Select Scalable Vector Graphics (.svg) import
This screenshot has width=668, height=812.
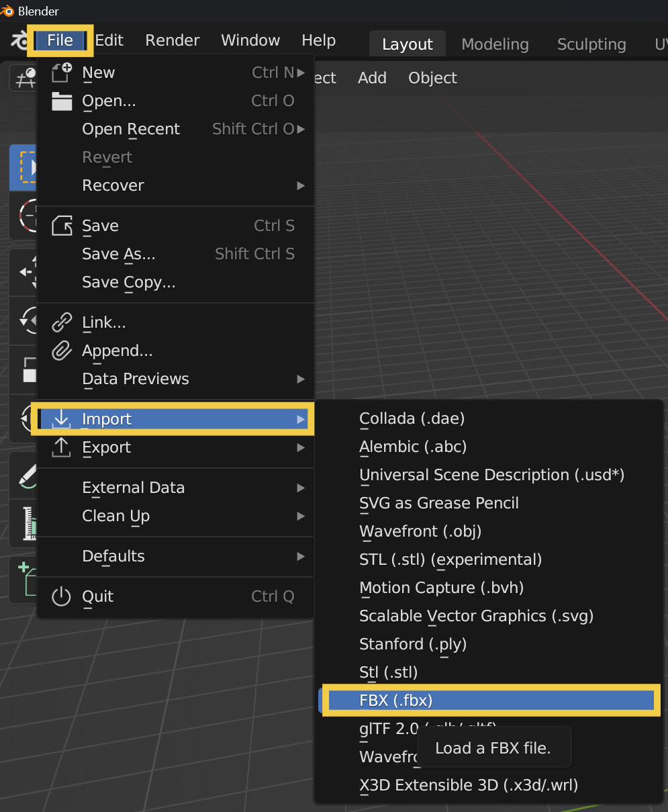(x=488, y=616)
